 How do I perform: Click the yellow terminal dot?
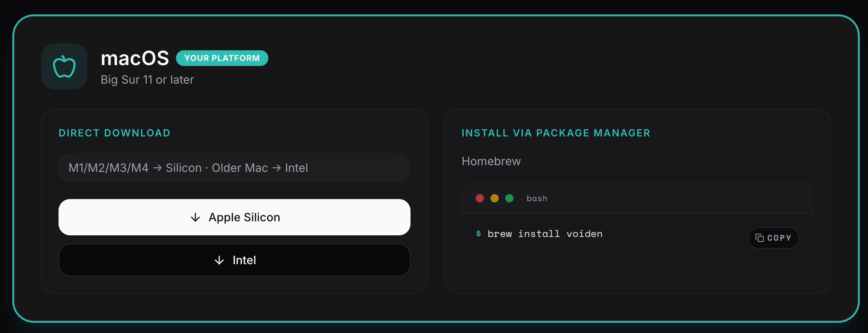(495, 198)
